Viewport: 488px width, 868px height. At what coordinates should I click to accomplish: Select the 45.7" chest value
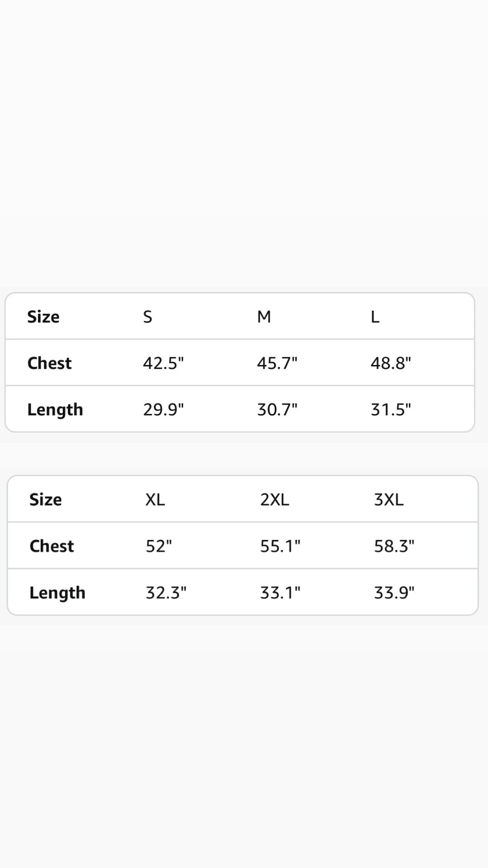pyautogui.click(x=277, y=363)
